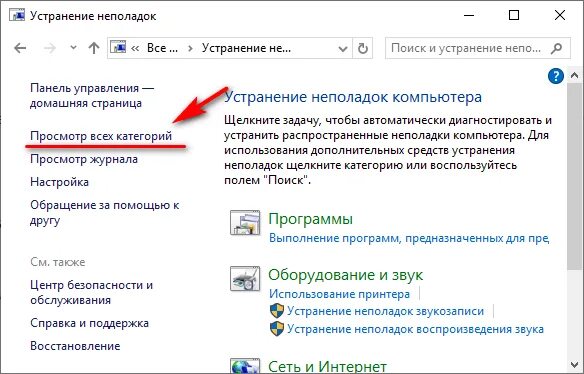Open the Настройка link
This screenshot has height=374, width=584.
coord(59,182)
